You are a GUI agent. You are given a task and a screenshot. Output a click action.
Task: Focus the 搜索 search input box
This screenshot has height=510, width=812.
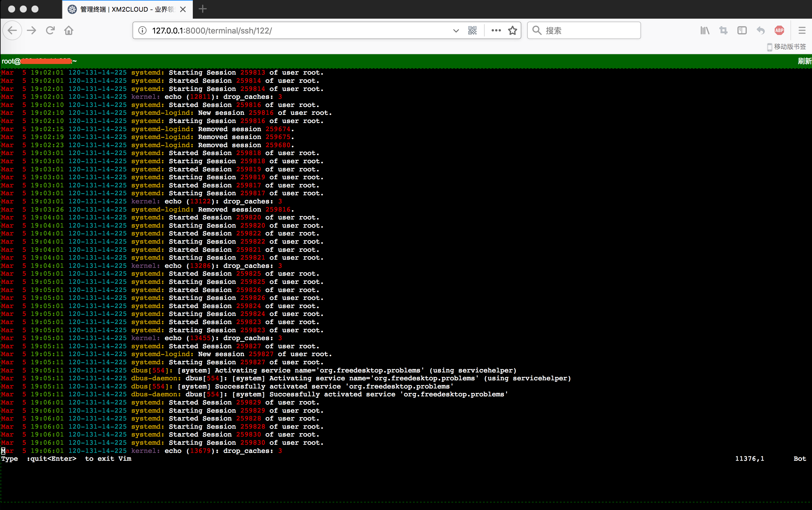pyautogui.click(x=590, y=30)
